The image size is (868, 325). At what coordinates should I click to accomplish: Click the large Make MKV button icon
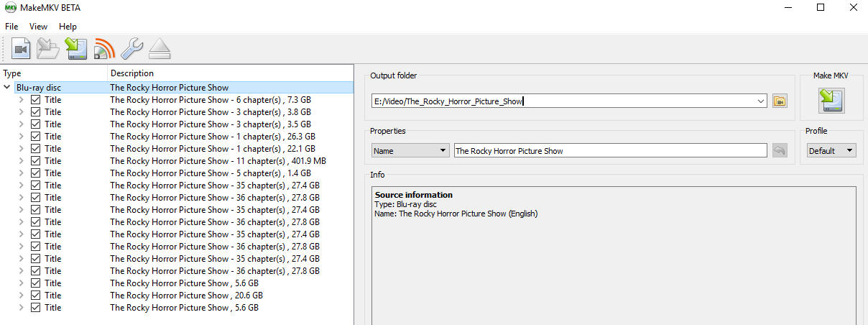click(x=831, y=101)
